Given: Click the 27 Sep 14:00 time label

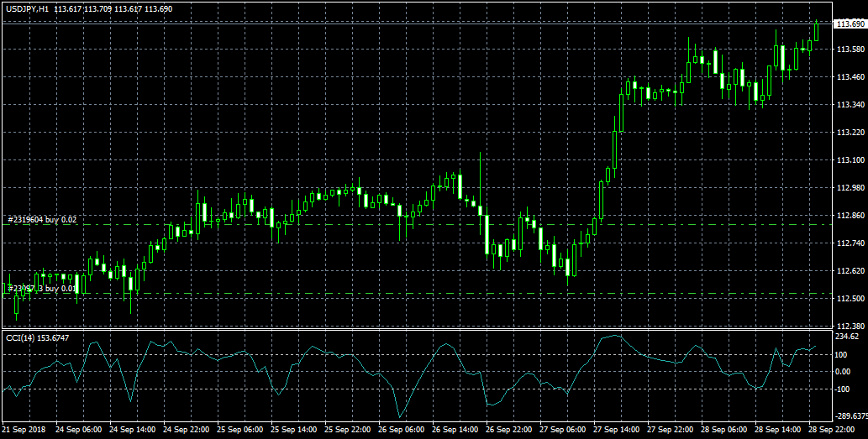Looking at the screenshot, I should click(x=615, y=429).
